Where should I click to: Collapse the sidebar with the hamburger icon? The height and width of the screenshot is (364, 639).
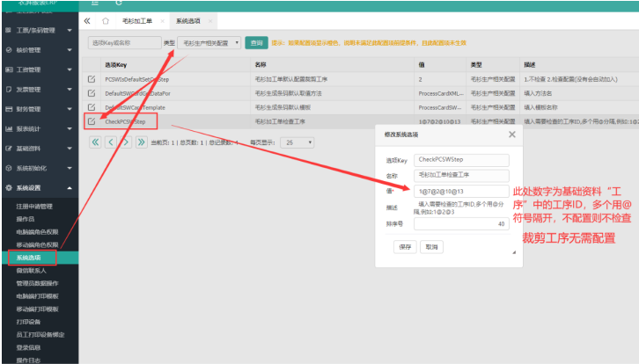(93, 4)
